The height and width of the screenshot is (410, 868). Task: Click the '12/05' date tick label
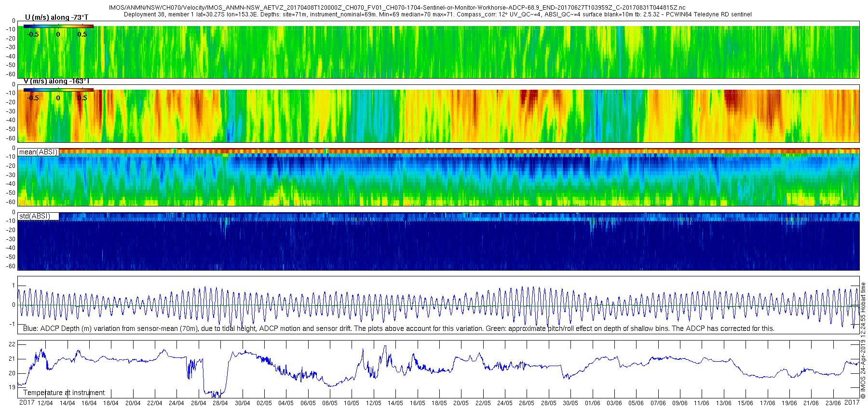(x=374, y=403)
